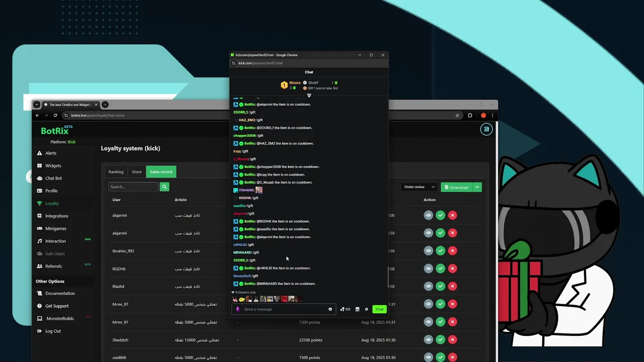644x362 pixels.
Task: Open the shop icon in Kick chat
Action: pyautogui.click(x=357, y=309)
